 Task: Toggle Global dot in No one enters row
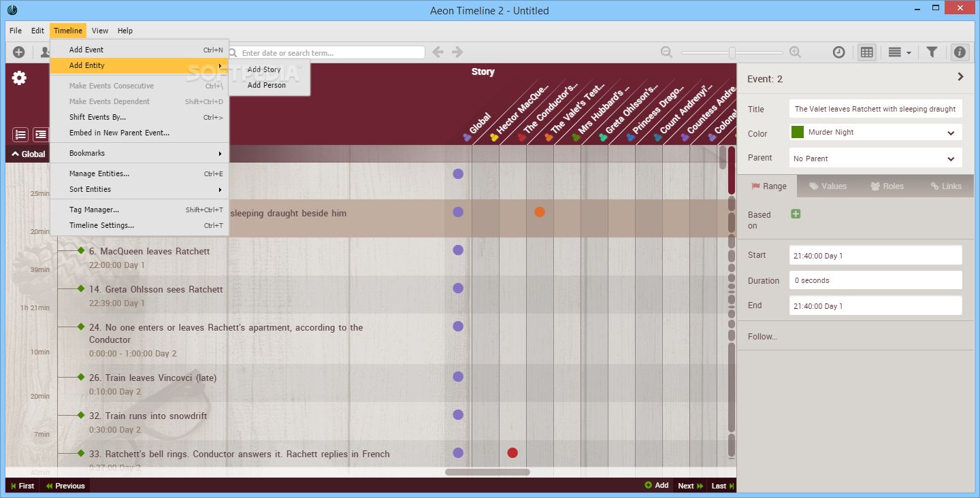click(458, 326)
